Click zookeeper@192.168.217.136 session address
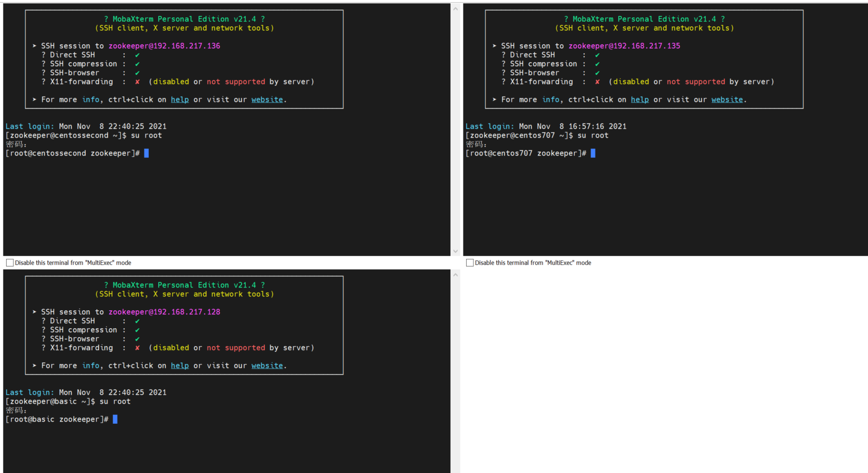Screen dimensions: 868x473 (165, 46)
